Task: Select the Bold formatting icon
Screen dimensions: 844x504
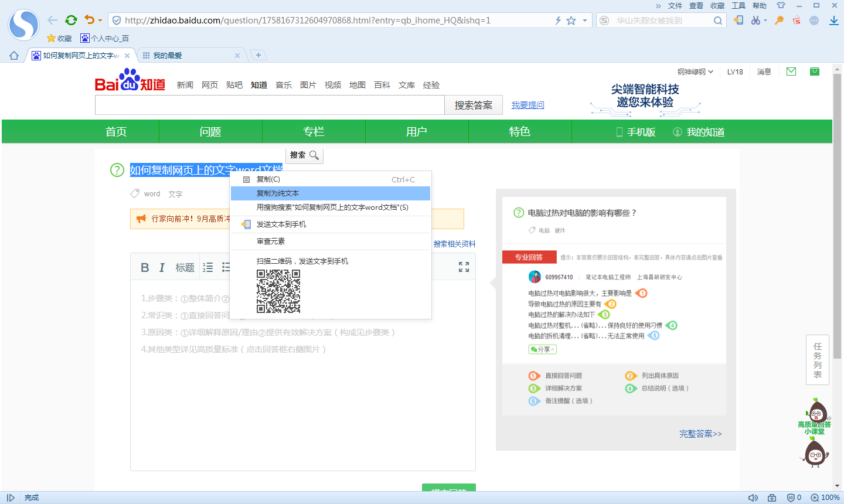Action: point(145,267)
